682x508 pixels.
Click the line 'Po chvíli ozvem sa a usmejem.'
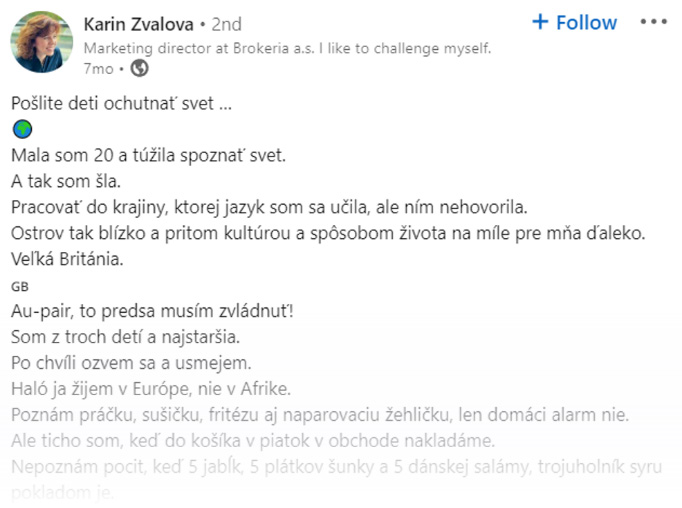coord(131,363)
